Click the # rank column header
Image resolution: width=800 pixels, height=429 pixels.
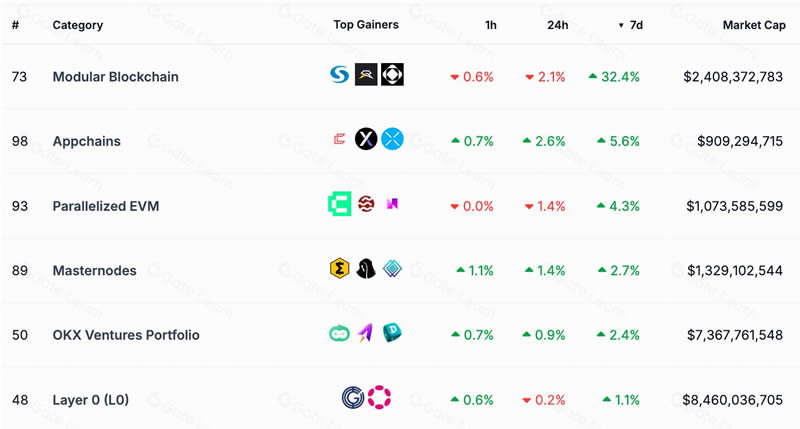coord(15,25)
